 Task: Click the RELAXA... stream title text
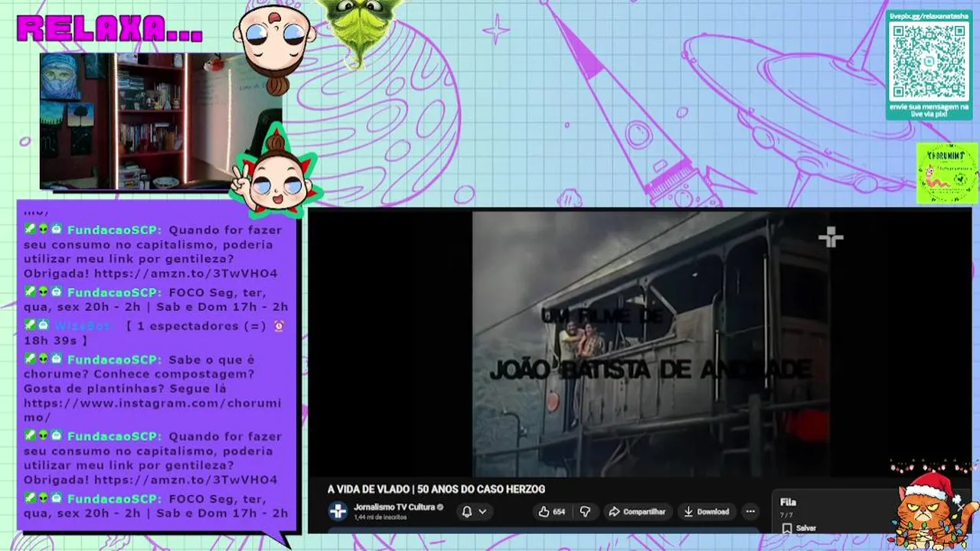click(110, 28)
